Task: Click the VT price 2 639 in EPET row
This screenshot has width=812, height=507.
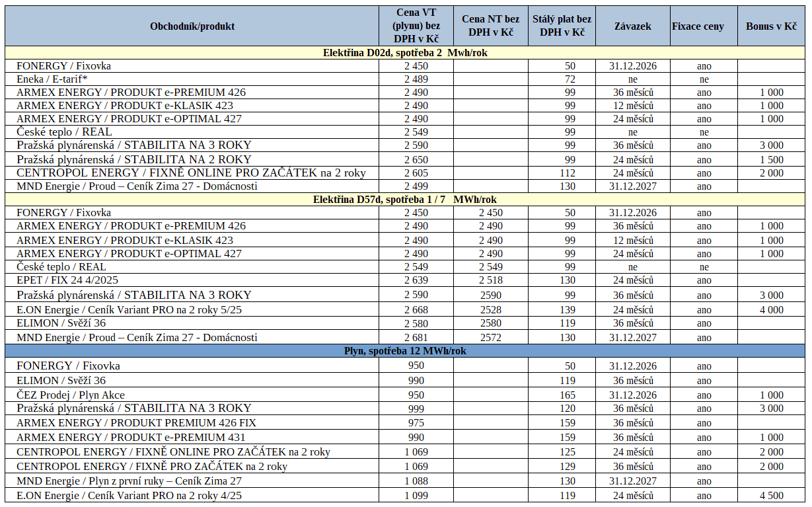Action: (416, 280)
